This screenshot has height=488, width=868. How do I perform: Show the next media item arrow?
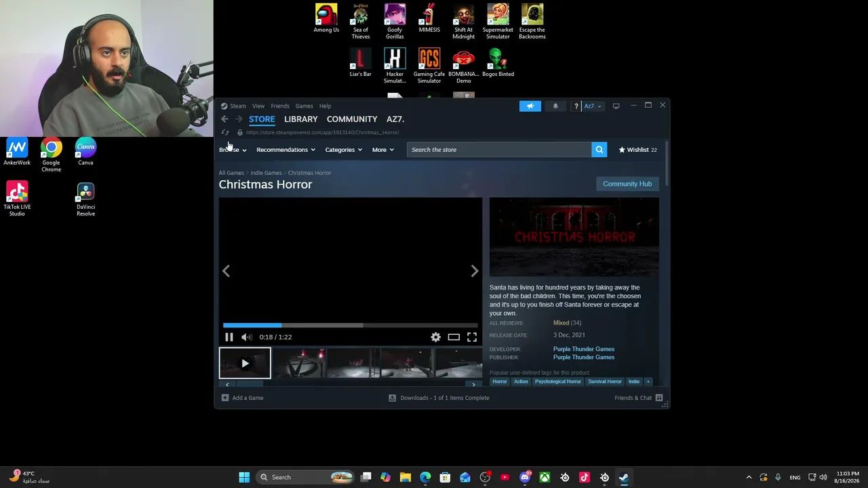pyautogui.click(x=475, y=271)
